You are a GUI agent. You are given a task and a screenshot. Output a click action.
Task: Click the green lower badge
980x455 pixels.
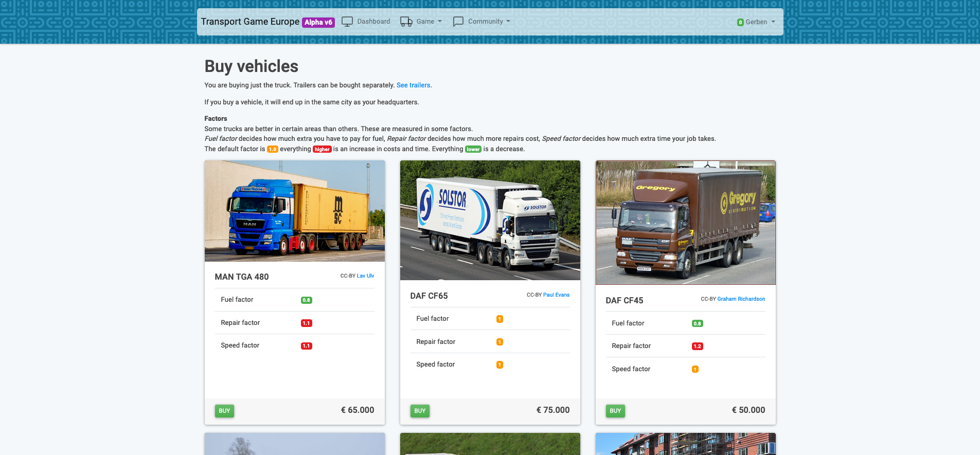pyautogui.click(x=473, y=150)
